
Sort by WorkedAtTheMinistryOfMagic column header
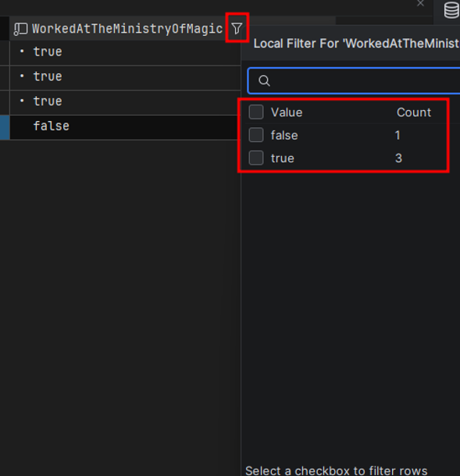coord(127,29)
